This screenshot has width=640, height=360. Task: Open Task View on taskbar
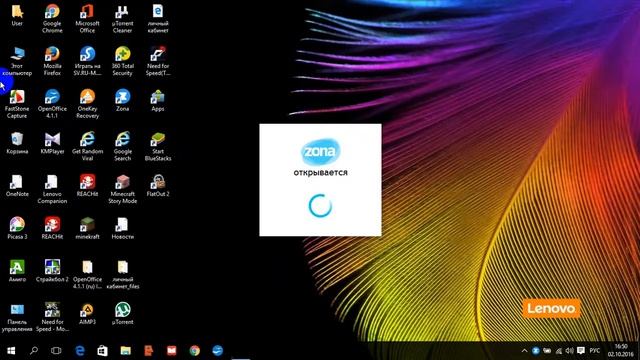pos(56,351)
